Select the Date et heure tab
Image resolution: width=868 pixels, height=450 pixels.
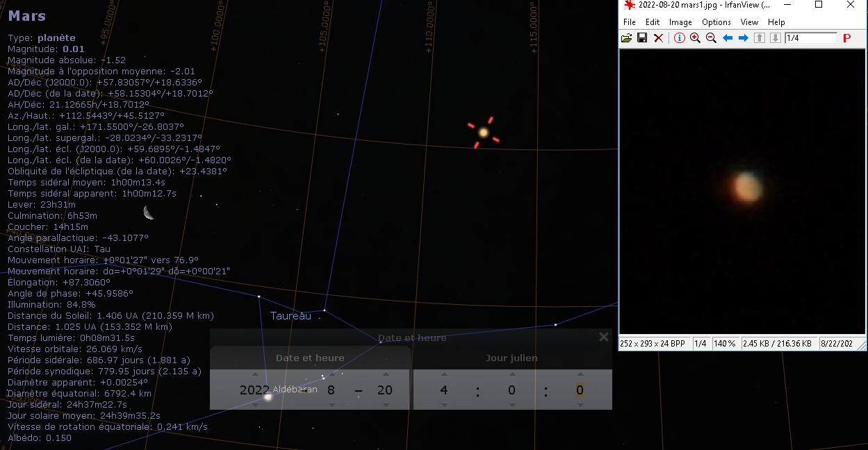point(310,358)
